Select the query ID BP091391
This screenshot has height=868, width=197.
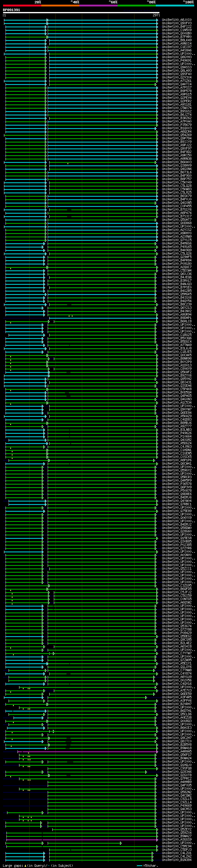[11, 10]
